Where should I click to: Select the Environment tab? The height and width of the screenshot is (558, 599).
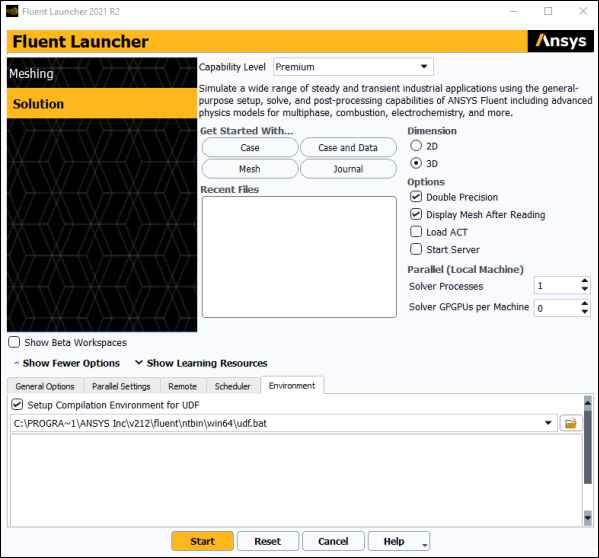292,385
